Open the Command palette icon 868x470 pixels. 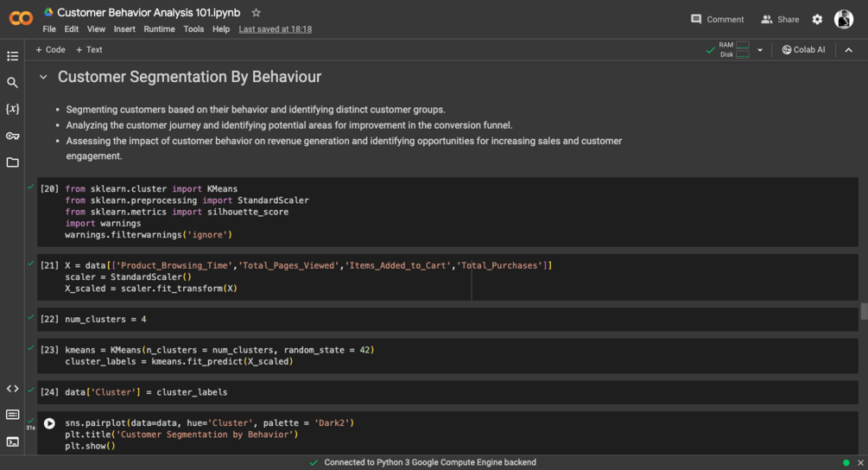(x=12, y=415)
